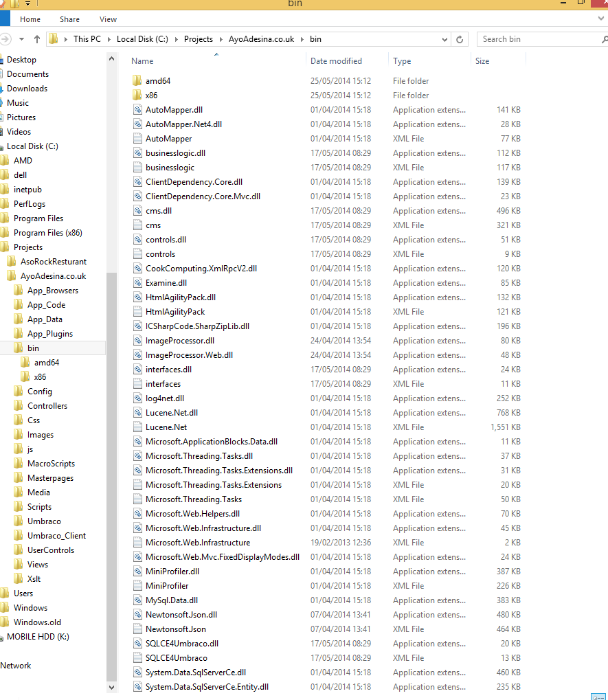Select Umbraco_Client folder in tree

click(57, 536)
